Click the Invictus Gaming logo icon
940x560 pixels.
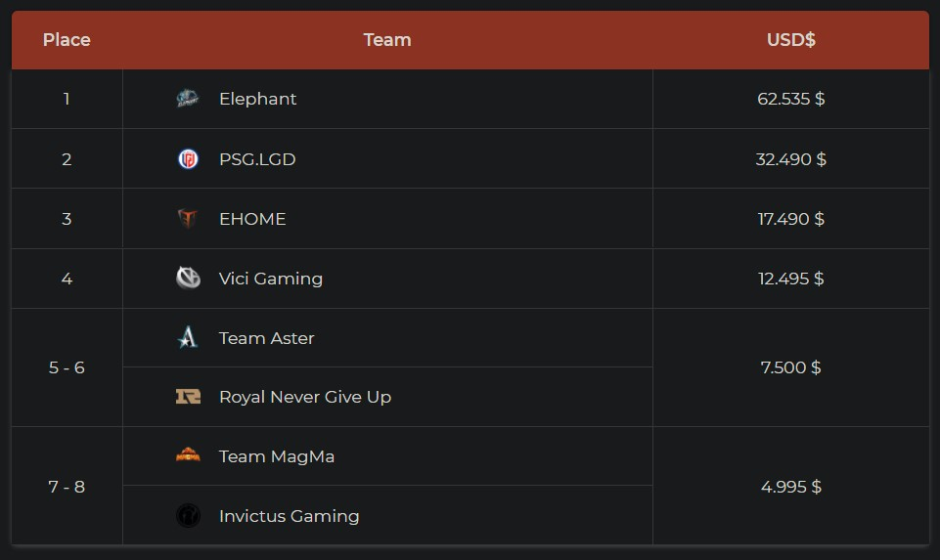coord(188,515)
